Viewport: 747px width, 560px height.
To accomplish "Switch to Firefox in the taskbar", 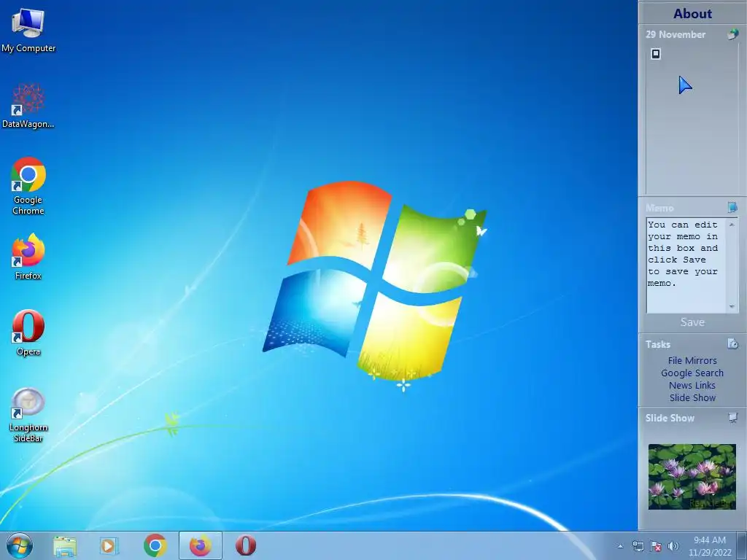I will click(201, 545).
